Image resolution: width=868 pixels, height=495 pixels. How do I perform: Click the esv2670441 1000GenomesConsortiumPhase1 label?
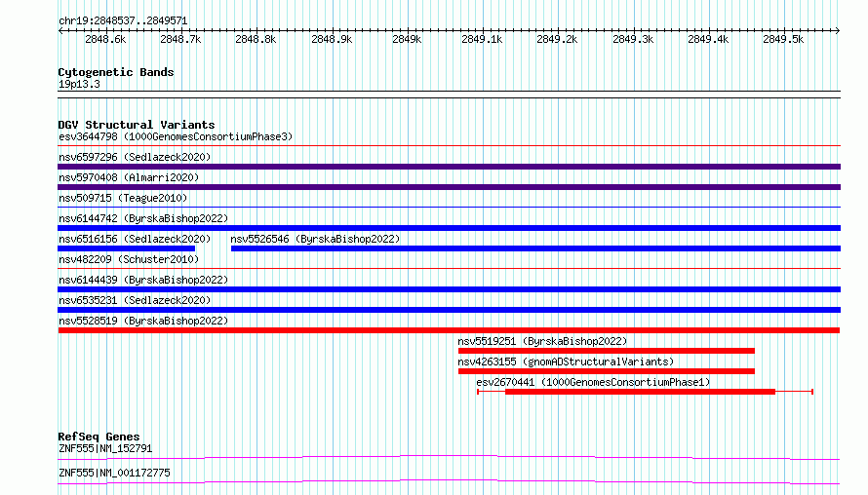[x=593, y=382]
